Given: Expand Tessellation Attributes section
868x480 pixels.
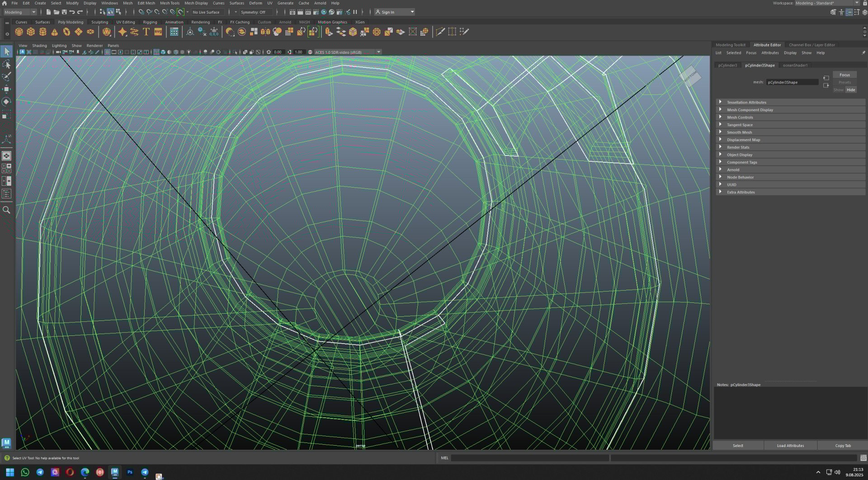Looking at the screenshot, I should pyautogui.click(x=791, y=102).
